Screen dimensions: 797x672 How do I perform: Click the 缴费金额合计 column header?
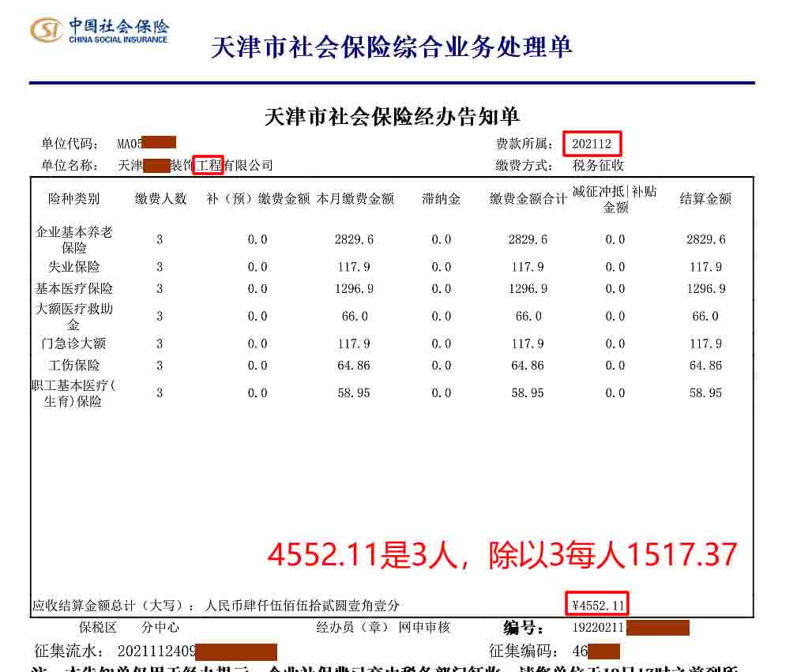coord(528,199)
